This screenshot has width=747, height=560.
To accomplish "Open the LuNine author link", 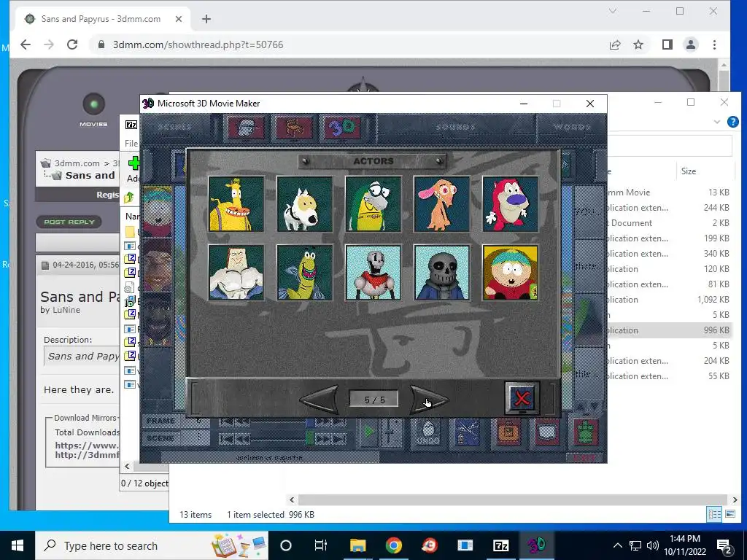I will pyautogui.click(x=66, y=310).
